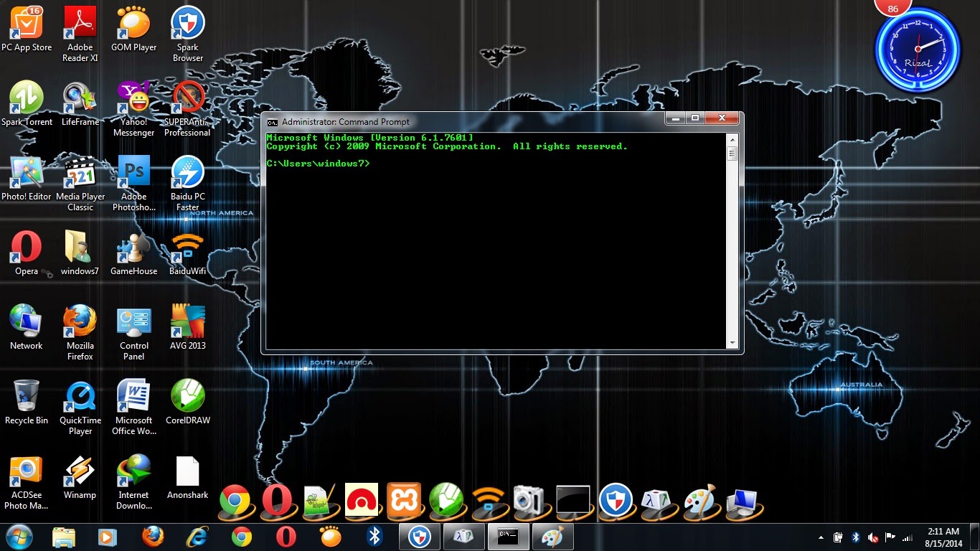
Task: Click the paint palette icon in the dock
Action: tap(699, 501)
